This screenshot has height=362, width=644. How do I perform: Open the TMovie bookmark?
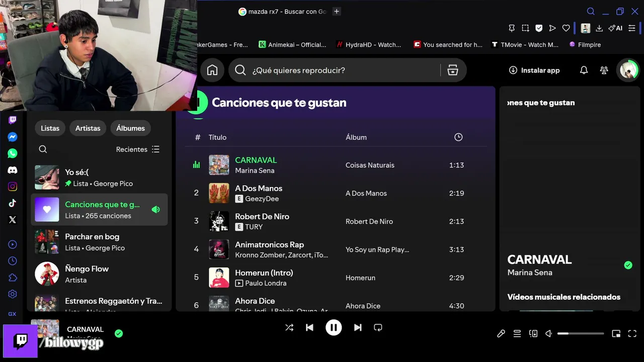click(525, 45)
